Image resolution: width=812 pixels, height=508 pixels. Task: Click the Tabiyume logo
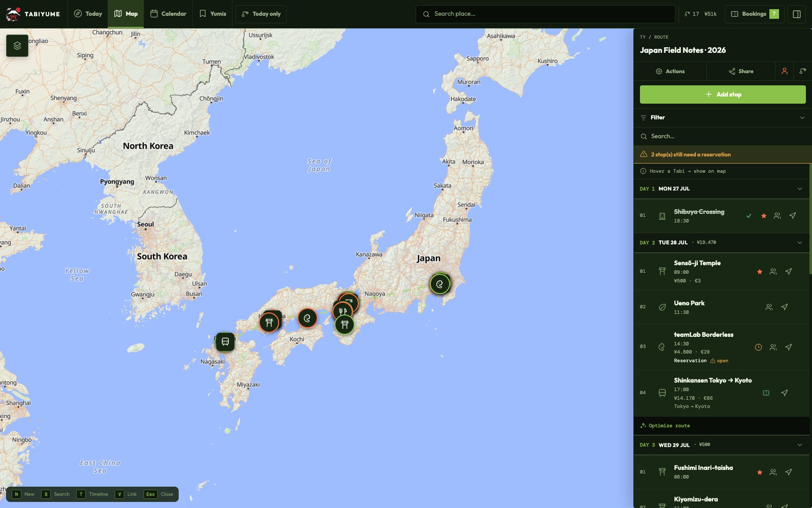point(32,14)
